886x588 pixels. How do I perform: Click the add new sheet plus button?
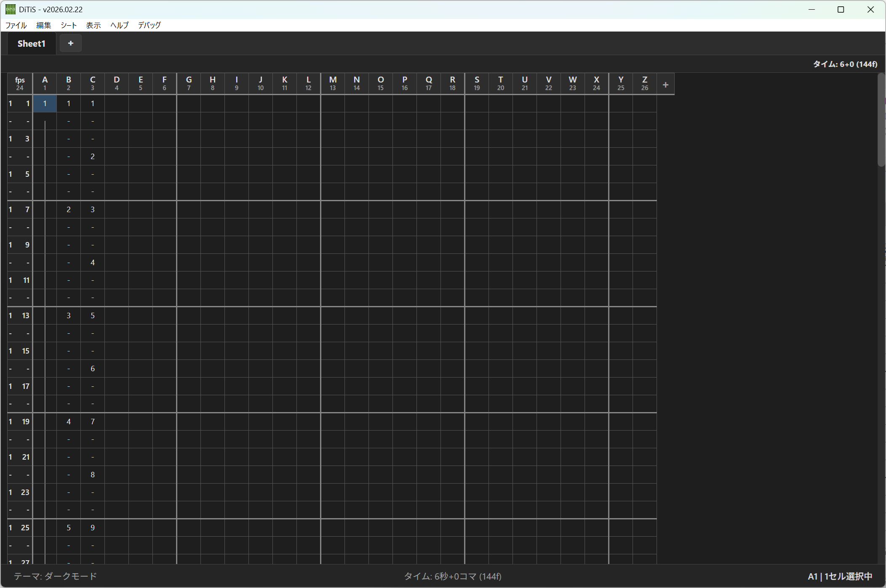click(70, 43)
